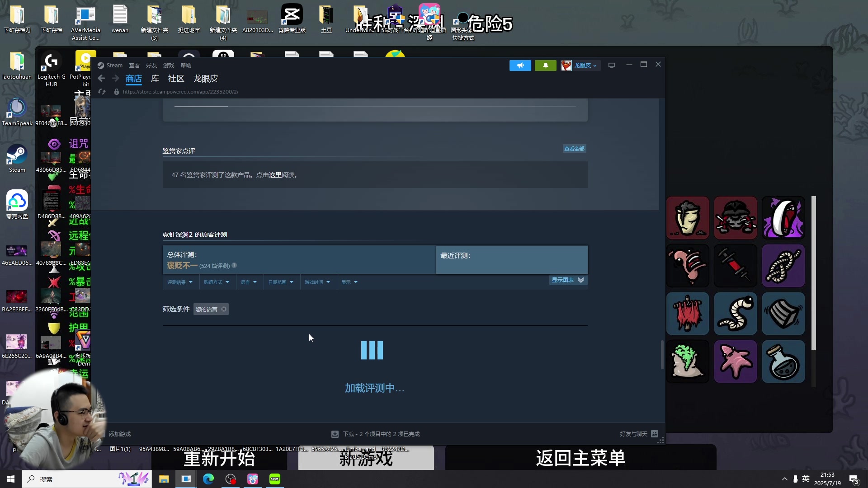Expand the 显示图表 review chart

tap(568, 280)
